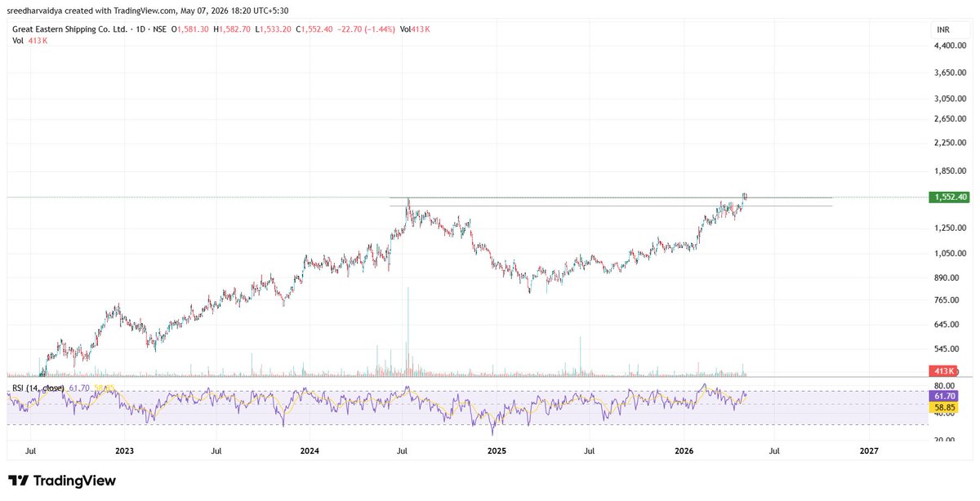Click the Jul label between 2026 and 2027
Viewport: 980px width, 501px height.
775,450
